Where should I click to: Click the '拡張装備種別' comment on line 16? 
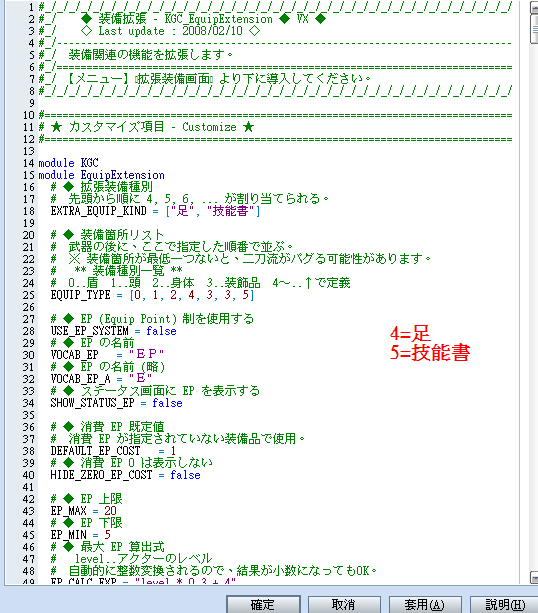click(102, 187)
